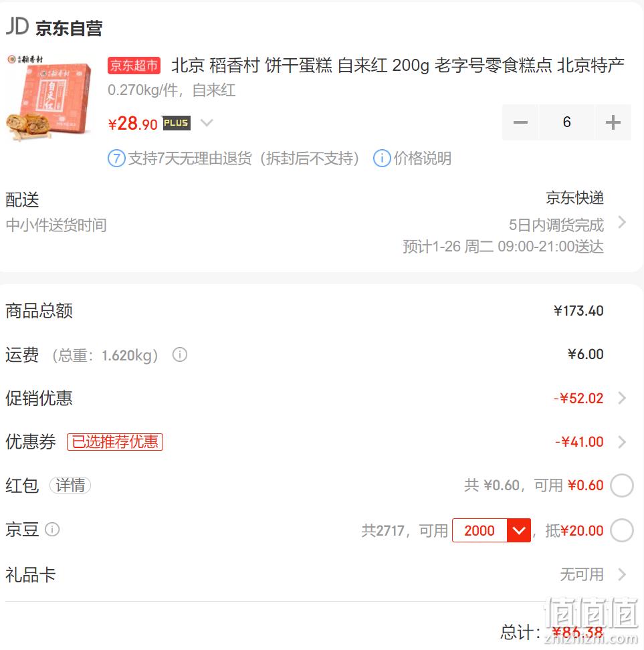Tap the 京东超市 tag
The image size is (644, 650).
point(134,66)
